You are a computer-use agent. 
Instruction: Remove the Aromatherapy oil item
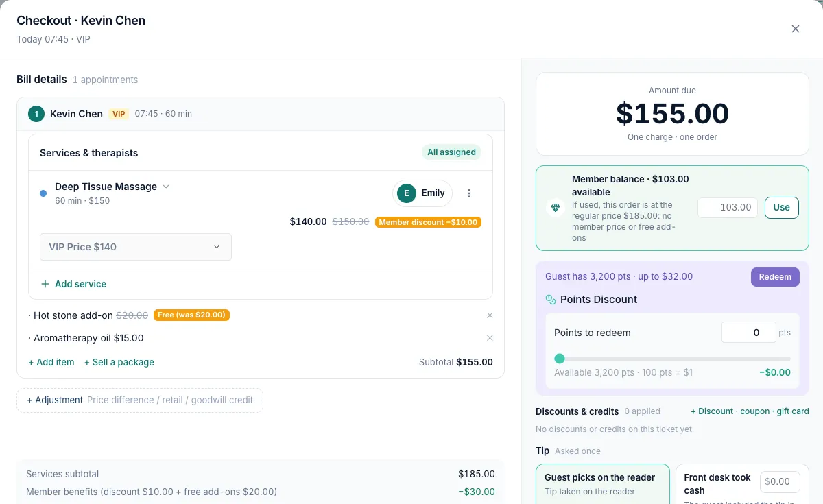pos(490,338)
